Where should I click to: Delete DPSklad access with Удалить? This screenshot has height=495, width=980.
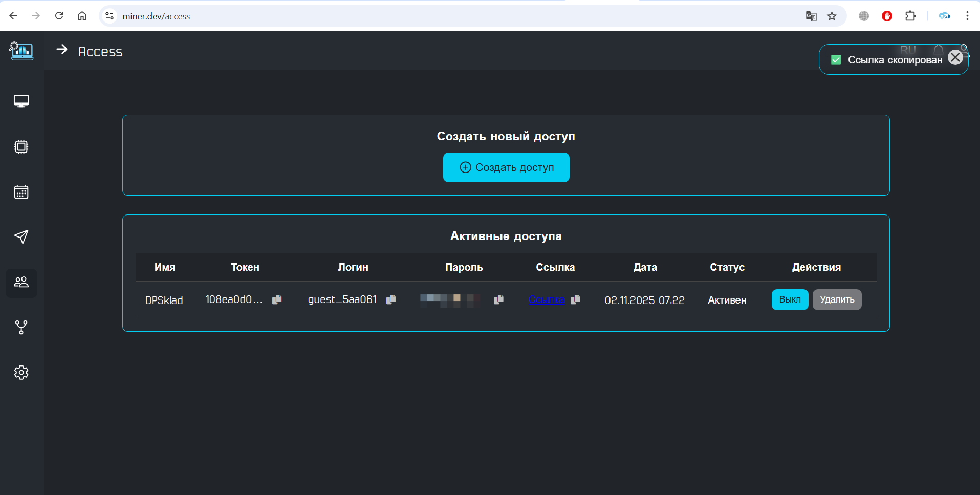click(x=837, y=300)
